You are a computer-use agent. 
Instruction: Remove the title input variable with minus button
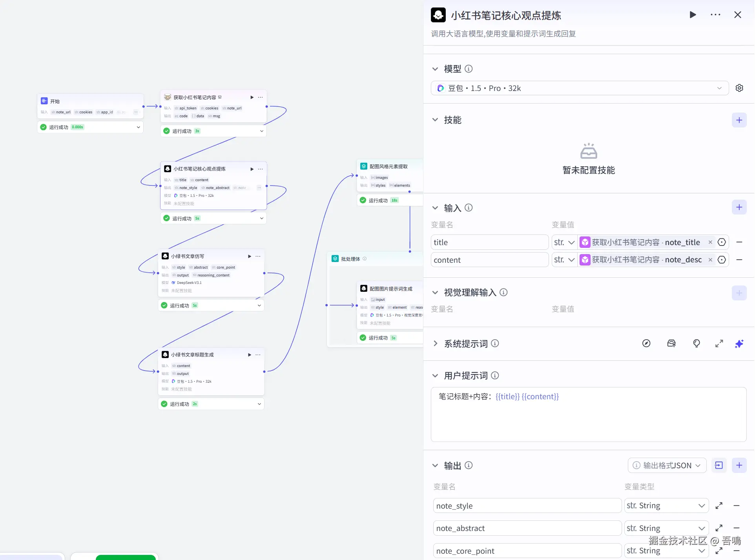point(739,242)
